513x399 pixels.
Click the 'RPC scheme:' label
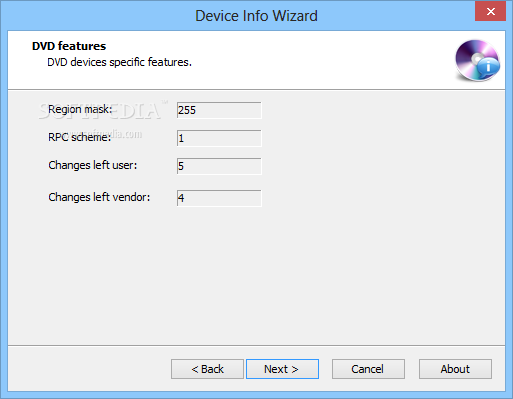[79, 137]
